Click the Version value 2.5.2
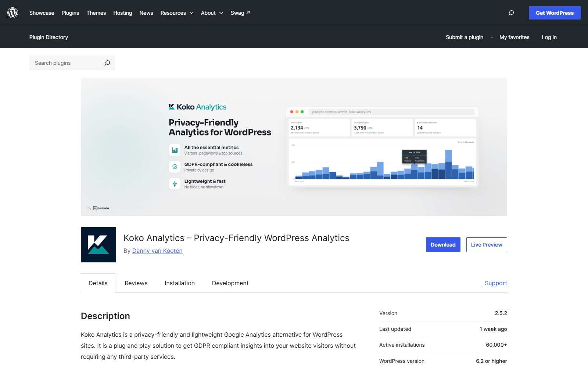588x368 pixels. 501,313
